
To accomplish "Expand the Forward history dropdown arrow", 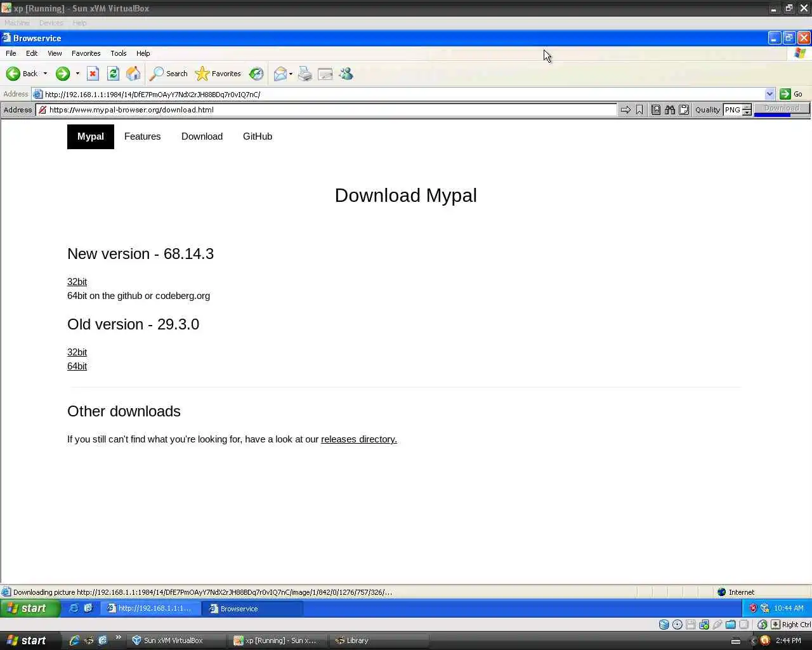I will (77, 74).
